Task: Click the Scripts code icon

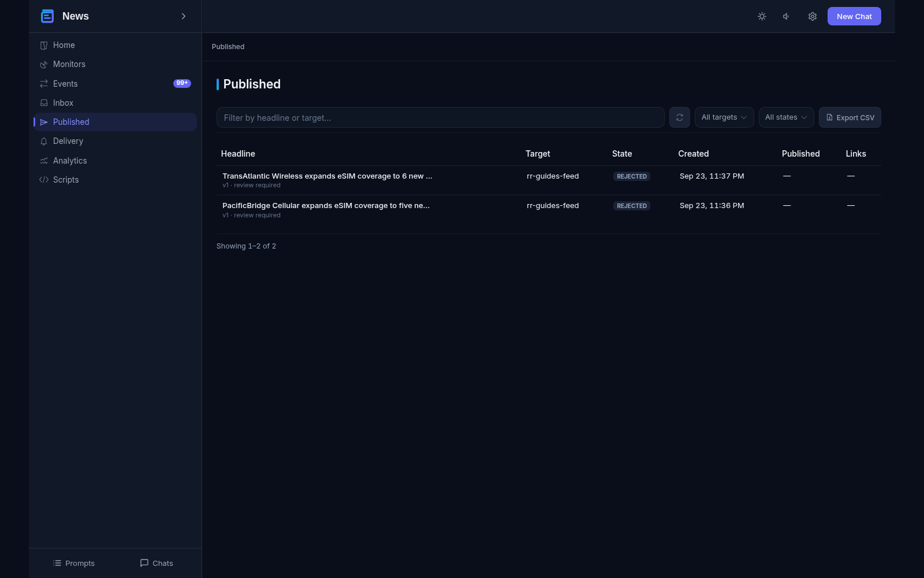Action: point(44,180)
